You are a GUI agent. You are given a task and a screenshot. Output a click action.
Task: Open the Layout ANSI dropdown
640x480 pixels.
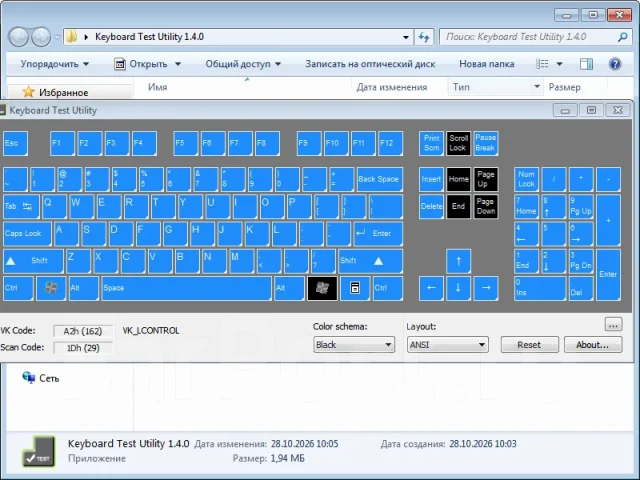click(x=447, y=345)
